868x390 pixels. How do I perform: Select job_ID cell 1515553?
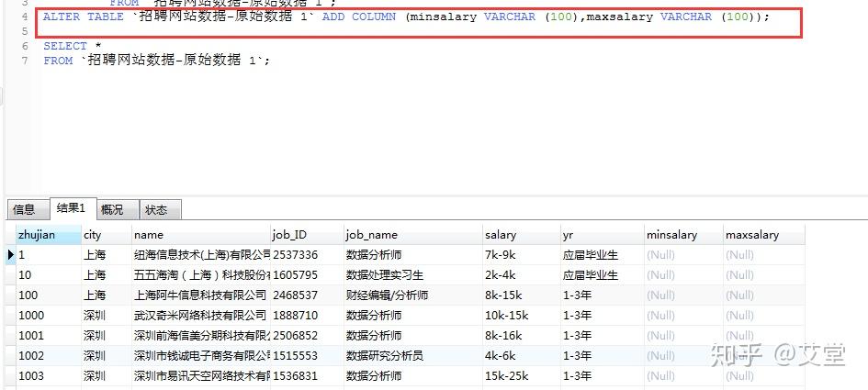point(307,356)
